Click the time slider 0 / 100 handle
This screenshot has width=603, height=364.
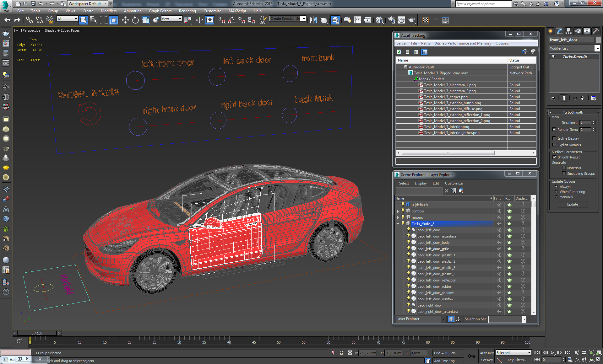(37, 333)
